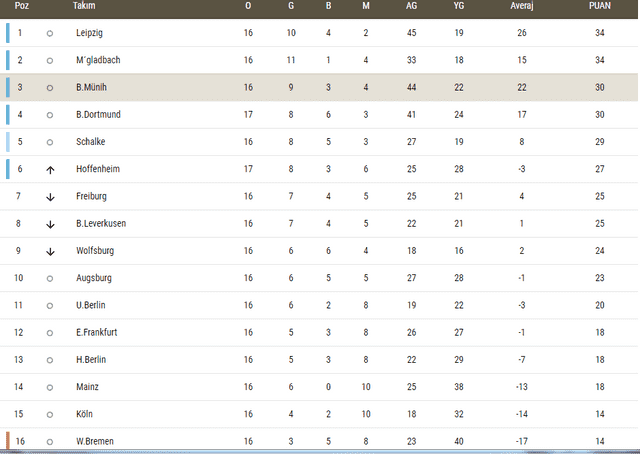
Task: Click the Takım column header
Action: [84, 6]
